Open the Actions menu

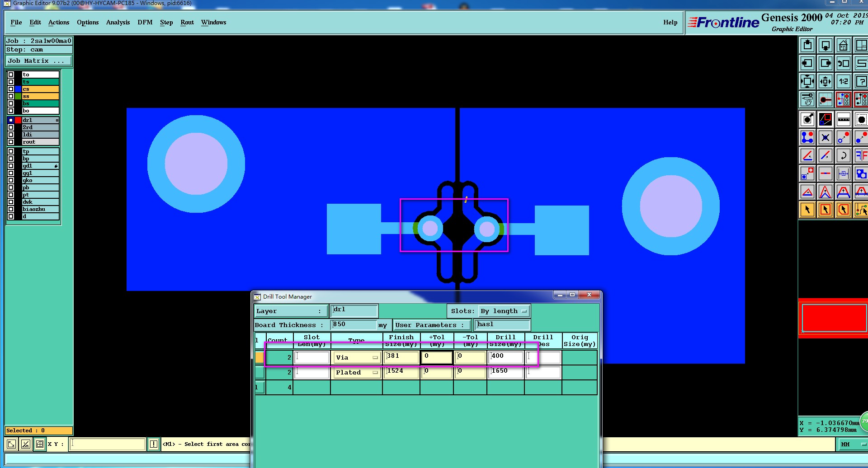pos(59,22)
